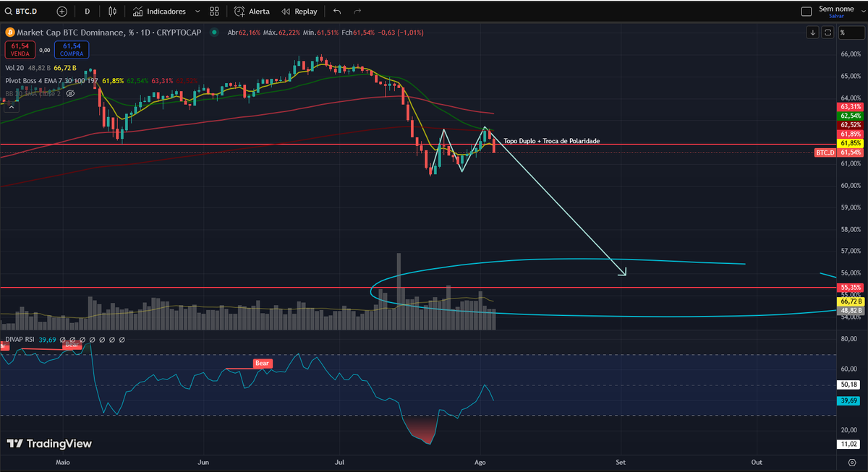Click the 62,52% dark red price label
868x472 pixels.
coord(849,124)
